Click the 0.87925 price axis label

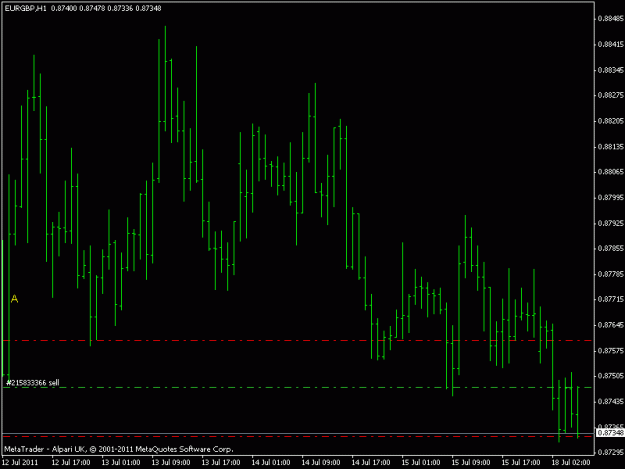point(611,223)
